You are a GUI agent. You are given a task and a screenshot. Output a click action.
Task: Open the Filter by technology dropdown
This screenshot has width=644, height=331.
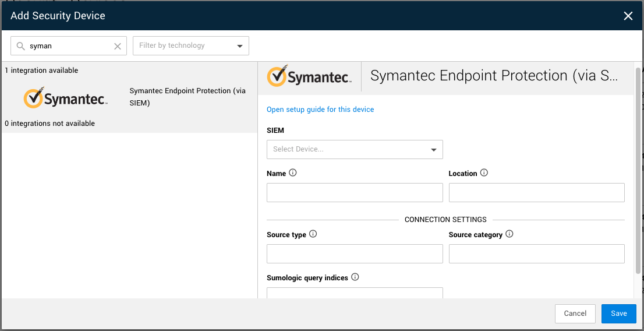click(191, 45)
